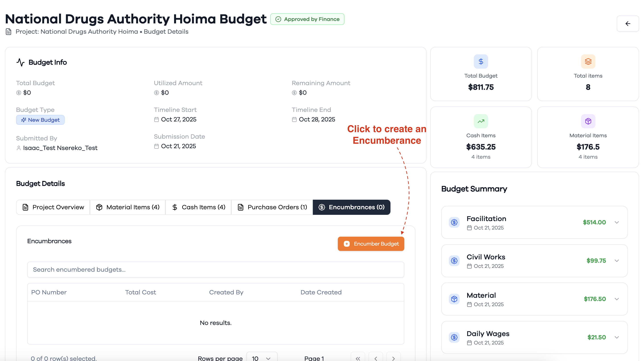Expand the Facilitation summary row chevron
The image size is (644, 361).
tap(617, 222)
